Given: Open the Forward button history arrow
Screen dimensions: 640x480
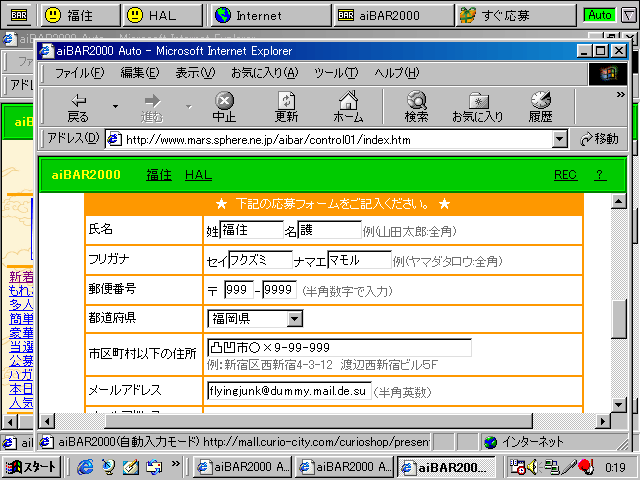Looking at the screenshot, I should [189, 107].
